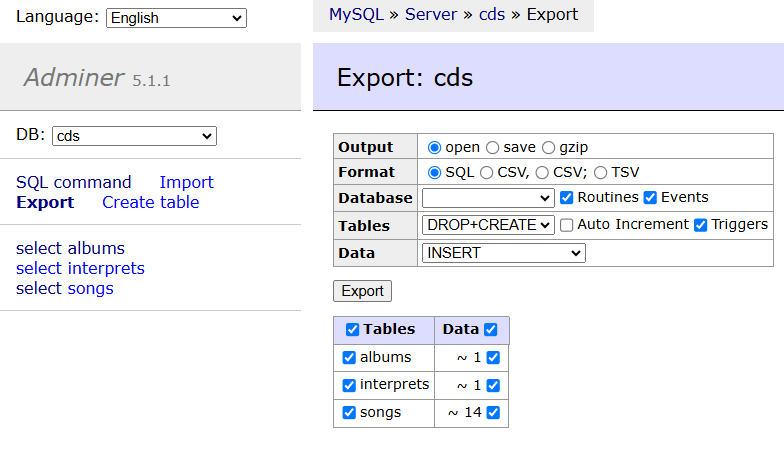
Task: Open the Language dropdown
Action: [176, 18]
